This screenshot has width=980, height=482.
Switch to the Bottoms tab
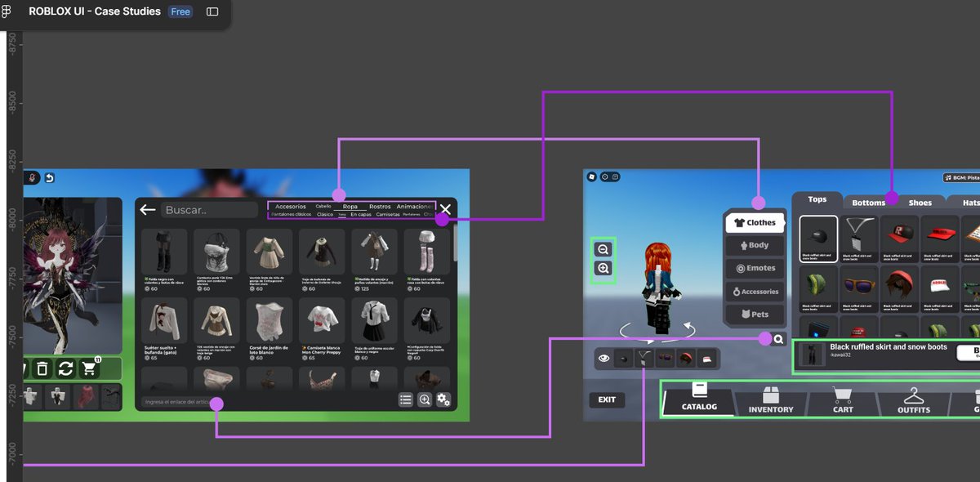(x=869, y=202)
